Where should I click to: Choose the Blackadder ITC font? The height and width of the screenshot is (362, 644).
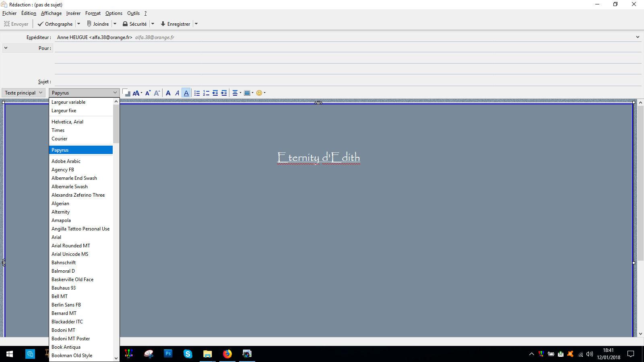[80, 322]
